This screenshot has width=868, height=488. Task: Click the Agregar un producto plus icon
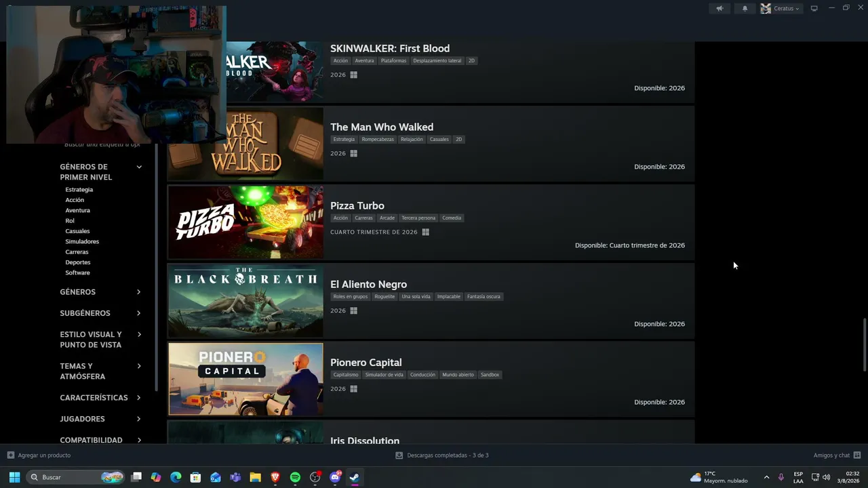pyautogui.click(x=10, y=455)
